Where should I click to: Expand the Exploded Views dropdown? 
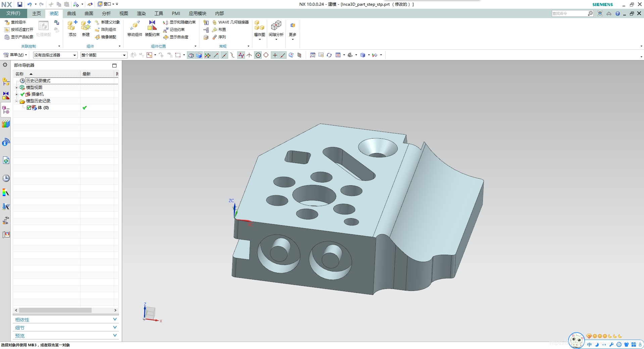click(x=260, y=40)
